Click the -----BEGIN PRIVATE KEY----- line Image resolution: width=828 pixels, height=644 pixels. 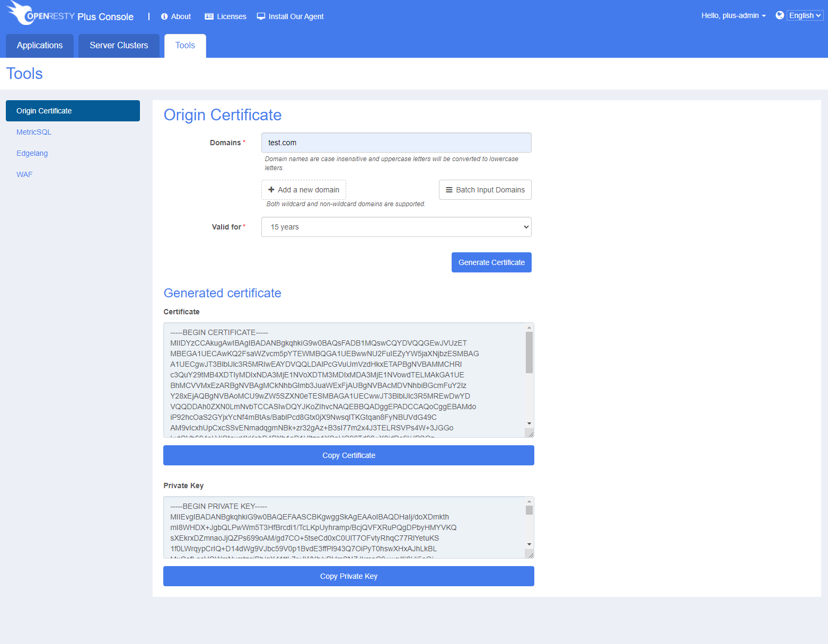[218, 506]
